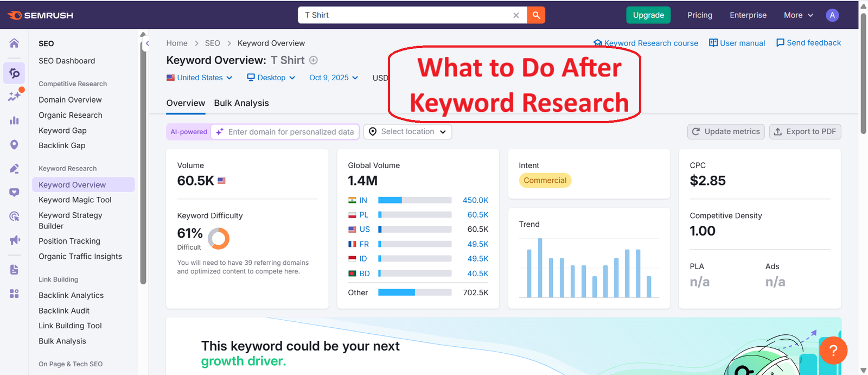Screen dimensions: 868x375
Task: Click the green Upgrade button
Action: [648, 15]
